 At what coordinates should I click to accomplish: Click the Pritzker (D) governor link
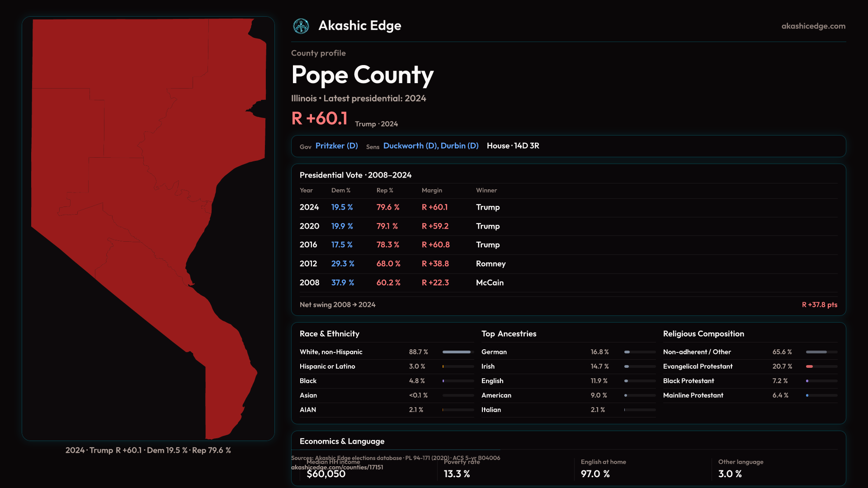336,146
